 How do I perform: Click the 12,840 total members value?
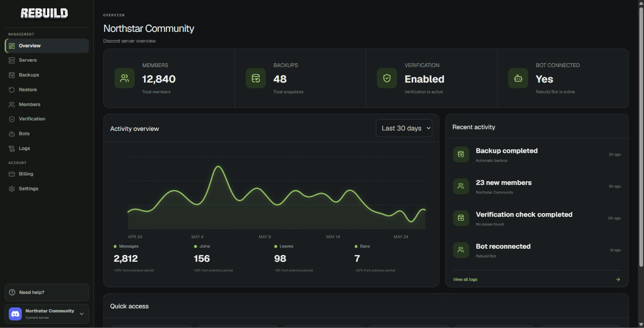(159, 79)
